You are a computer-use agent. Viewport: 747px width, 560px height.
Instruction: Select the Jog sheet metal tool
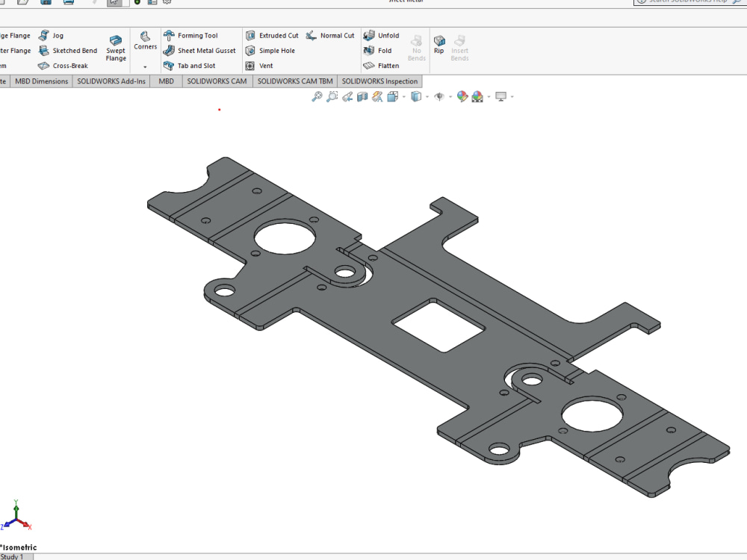coord(51,35)
